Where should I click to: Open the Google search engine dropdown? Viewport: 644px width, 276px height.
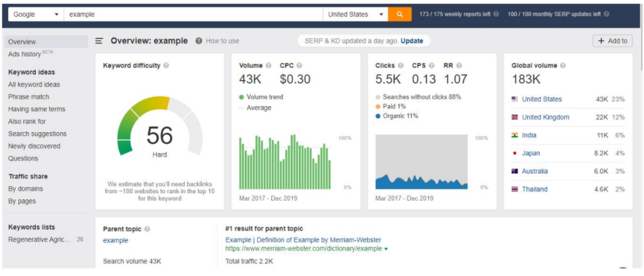point(36,14)
